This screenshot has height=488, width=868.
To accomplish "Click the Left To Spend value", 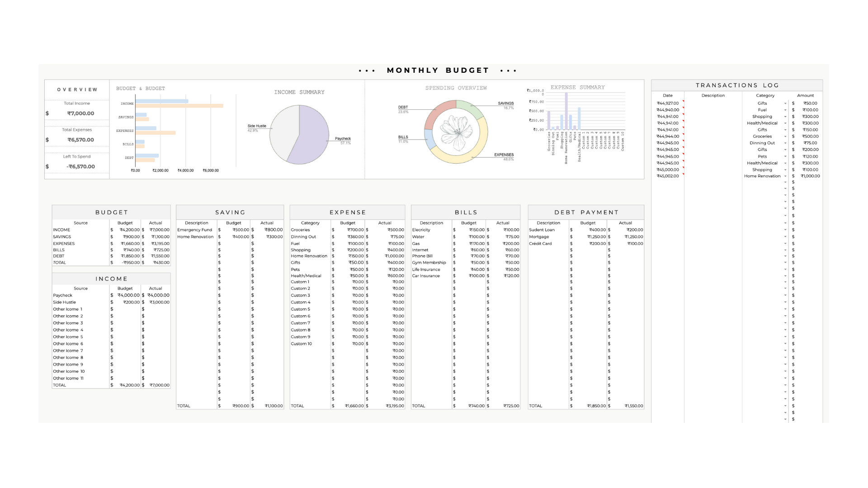I will point(80,167).
